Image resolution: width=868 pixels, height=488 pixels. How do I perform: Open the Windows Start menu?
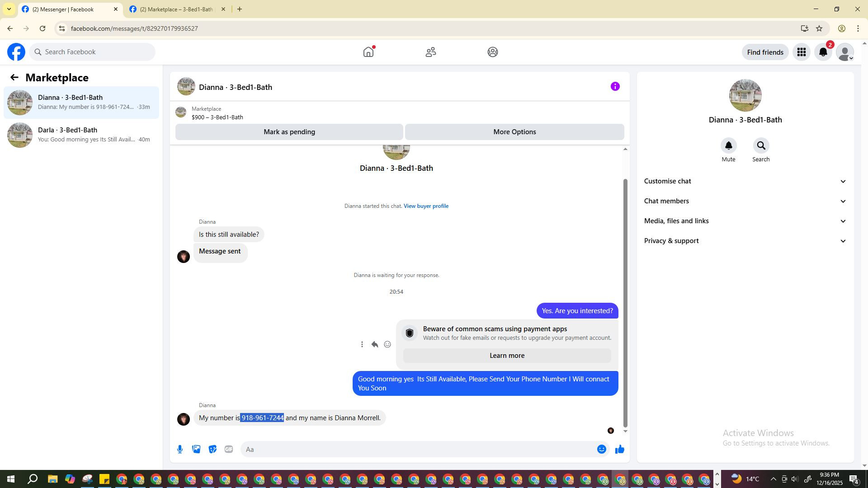pos(11,479)
